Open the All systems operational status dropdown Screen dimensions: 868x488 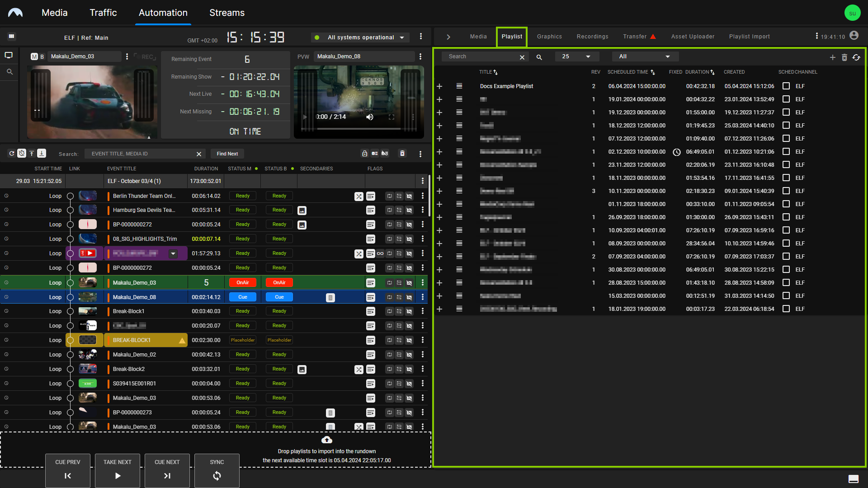[359, 38]
